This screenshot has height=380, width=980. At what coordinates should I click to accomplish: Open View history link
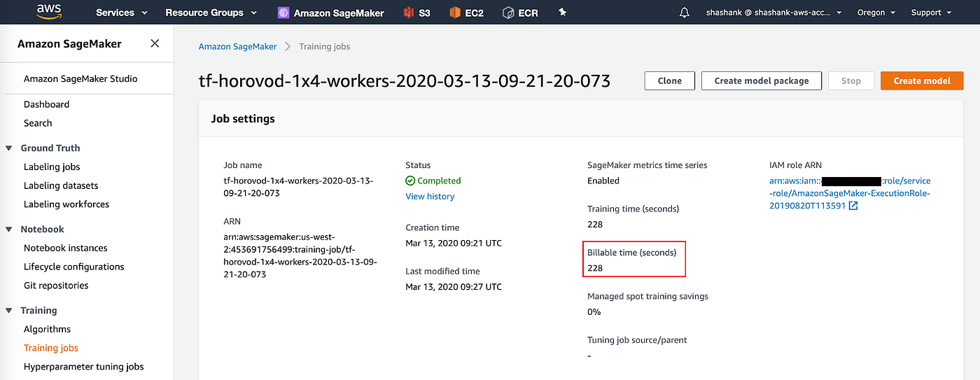(x=430, y=197)
